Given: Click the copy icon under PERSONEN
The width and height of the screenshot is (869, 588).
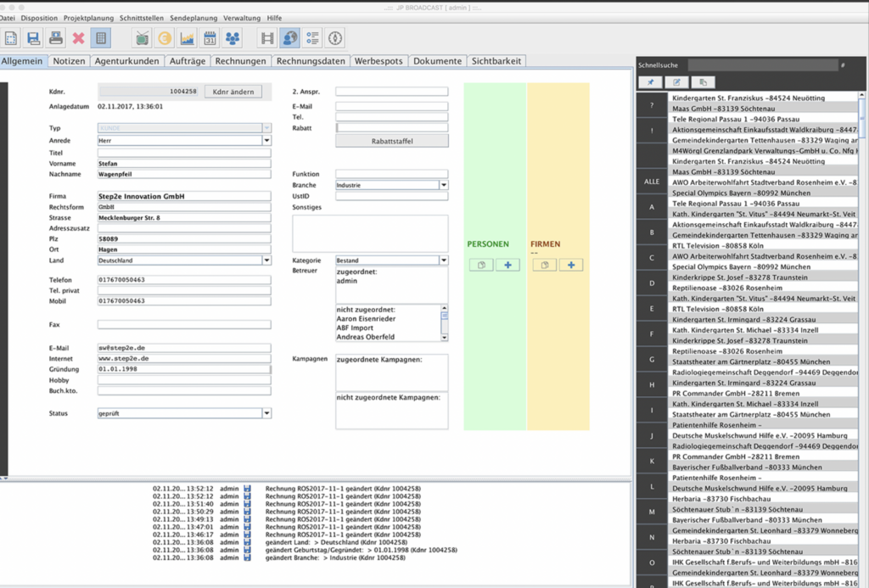Looking at the screenshot, I should [481, 265].
